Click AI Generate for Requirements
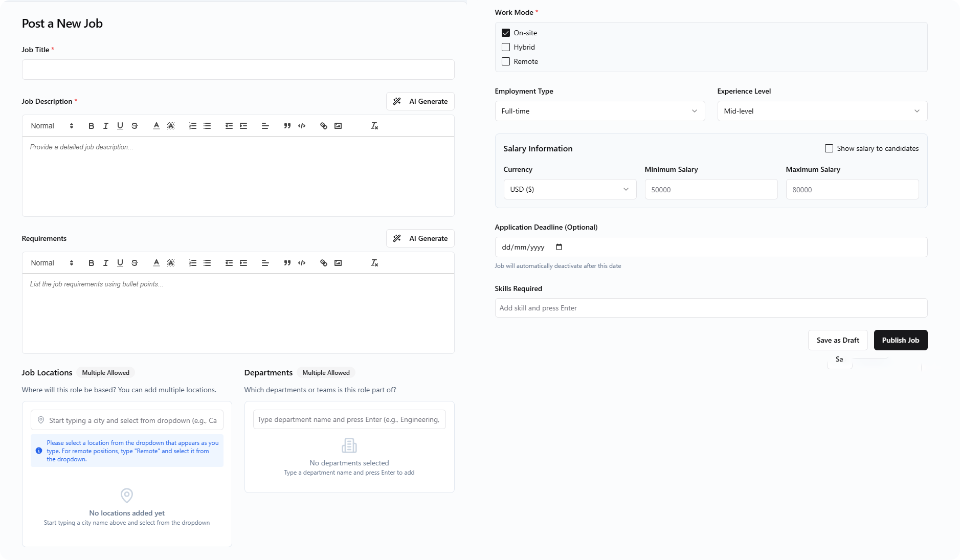Viewport: 960px width, 560px height. (420, 238)
